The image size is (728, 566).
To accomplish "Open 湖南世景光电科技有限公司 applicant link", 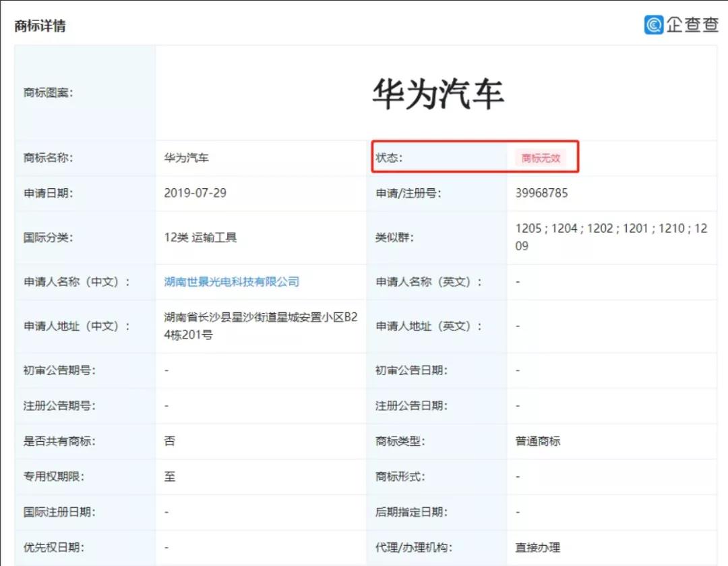I will pyautogui.click(x=232, y=281).
